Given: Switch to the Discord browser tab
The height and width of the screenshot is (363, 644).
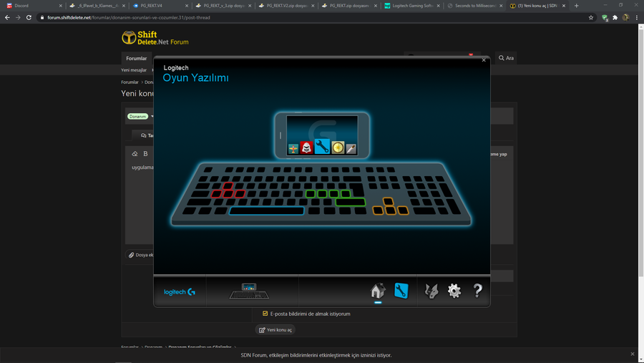Looking at the screenshot, I should pyautogui.click(x=33, y=6).
